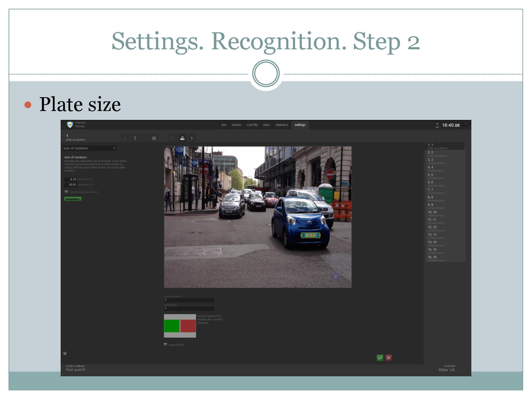Go to the card file tab
The height and width of the screenshot is (399, 532).
252,125
